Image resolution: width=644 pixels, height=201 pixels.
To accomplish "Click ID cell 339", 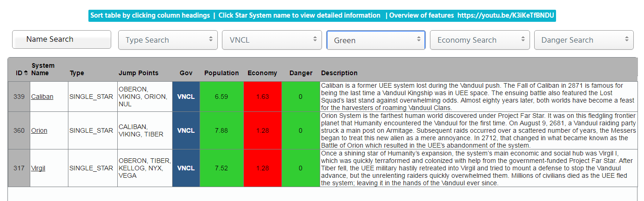I will [19, 97].
